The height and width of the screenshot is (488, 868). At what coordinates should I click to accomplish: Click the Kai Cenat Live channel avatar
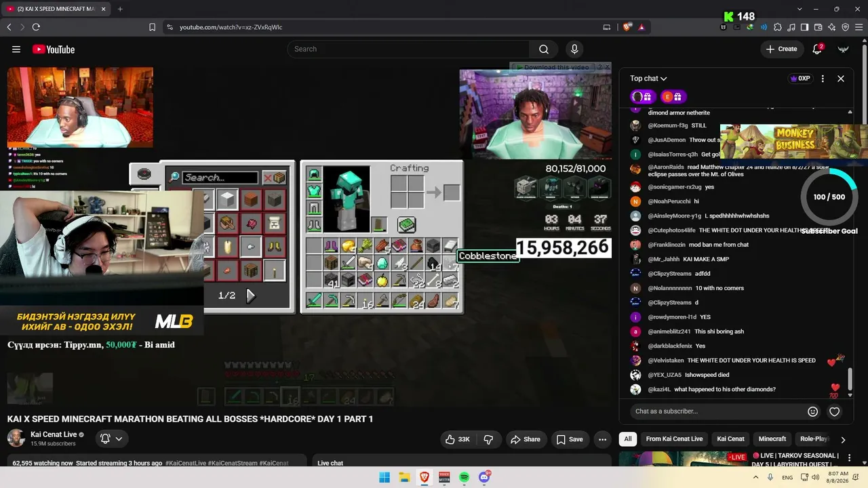tap(16, 438)
